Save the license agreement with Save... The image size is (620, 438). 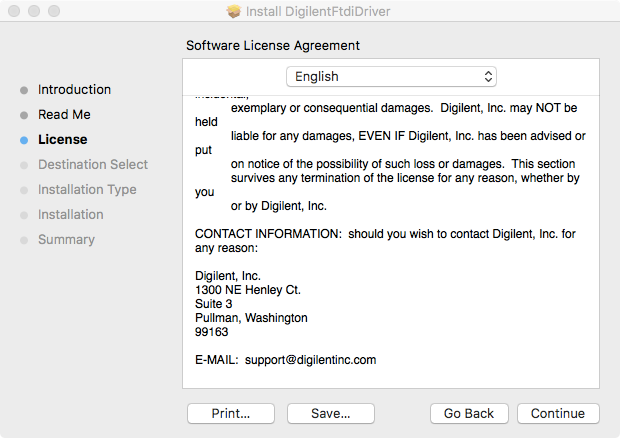pyautogui.click(x=331, y=413)
